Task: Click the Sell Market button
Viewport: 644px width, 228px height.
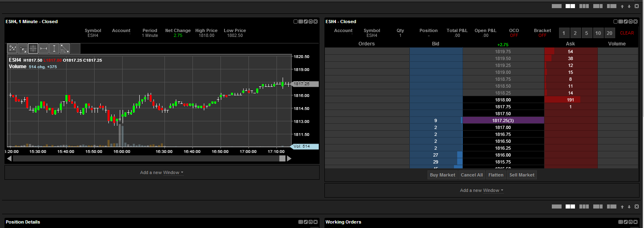Action: tap(522, 175)
